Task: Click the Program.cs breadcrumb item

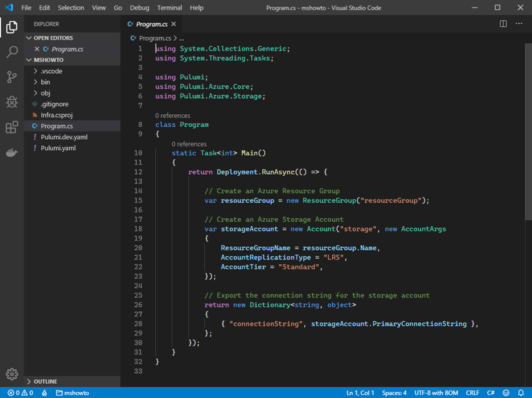Action: (x=155, y=38)
